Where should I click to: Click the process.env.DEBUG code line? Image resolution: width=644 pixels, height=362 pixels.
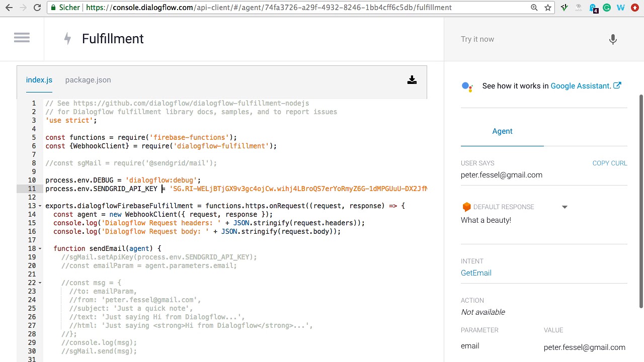click(x=123, y=180)
